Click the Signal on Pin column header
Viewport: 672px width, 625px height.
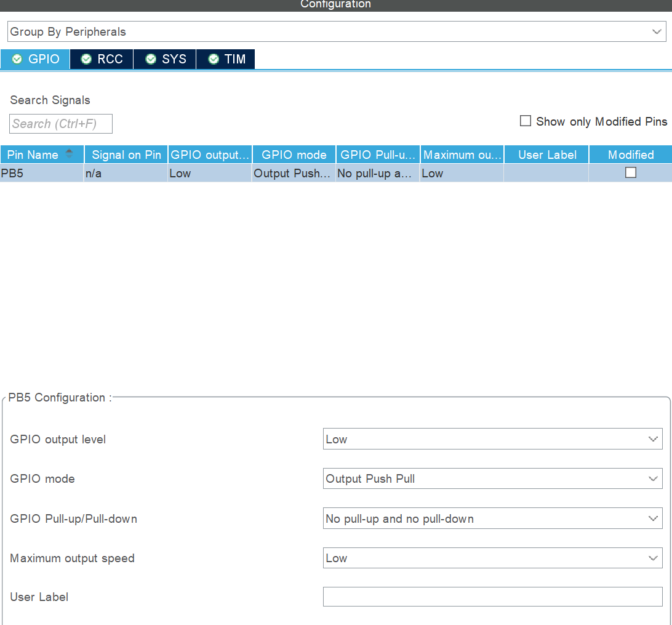tap(126, 154)
